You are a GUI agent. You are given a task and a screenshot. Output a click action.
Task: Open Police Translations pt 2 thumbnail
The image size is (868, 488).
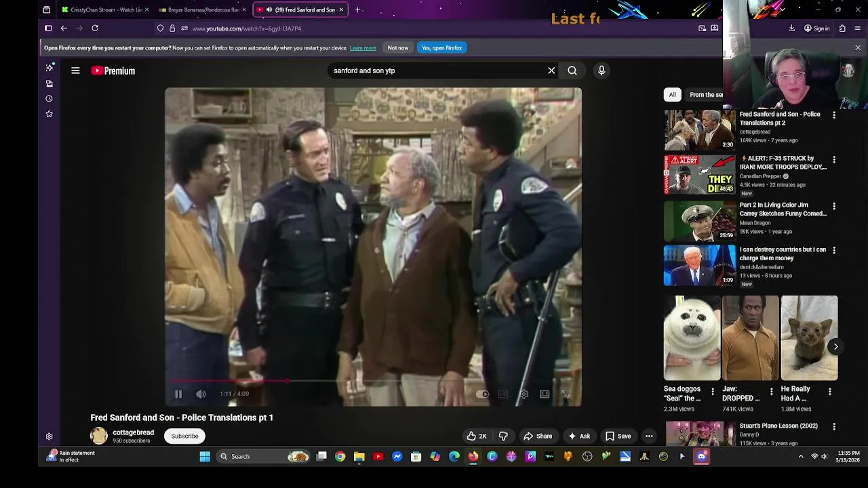point(699,130)
